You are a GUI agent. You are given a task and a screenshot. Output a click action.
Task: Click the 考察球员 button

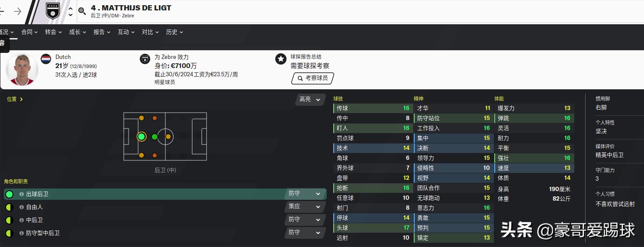pyautogui.click(x=312, y=78)
